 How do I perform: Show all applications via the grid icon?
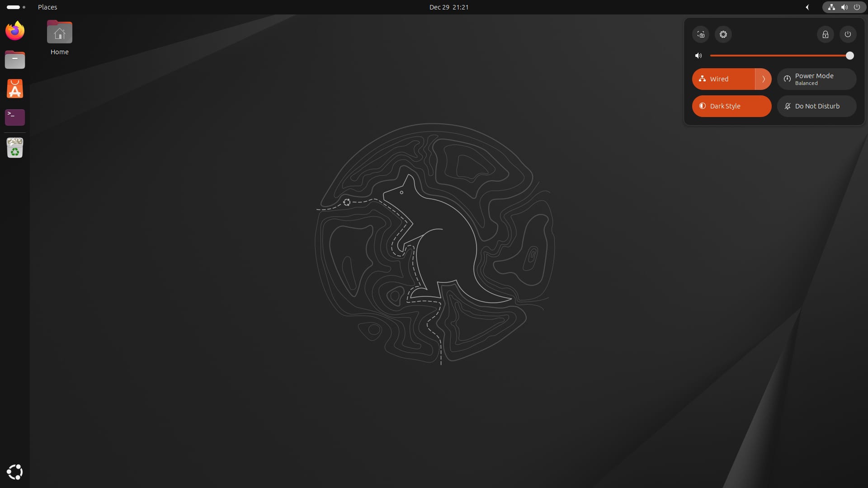click(x=15, y=472)
